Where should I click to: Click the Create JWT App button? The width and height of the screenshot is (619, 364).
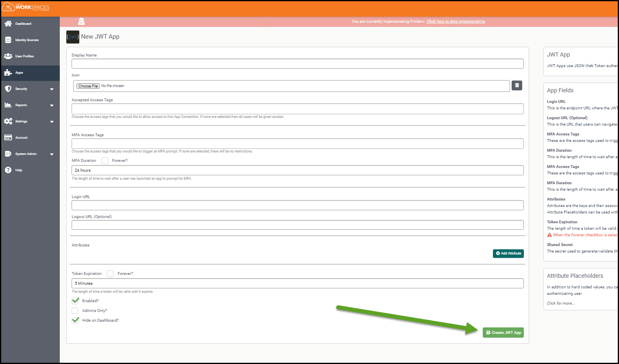(x=503, y=333)
